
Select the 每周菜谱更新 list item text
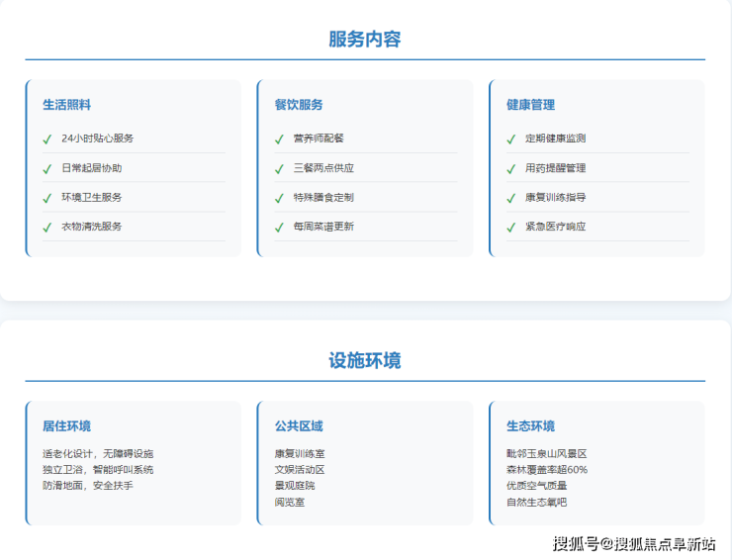point(322,227)
